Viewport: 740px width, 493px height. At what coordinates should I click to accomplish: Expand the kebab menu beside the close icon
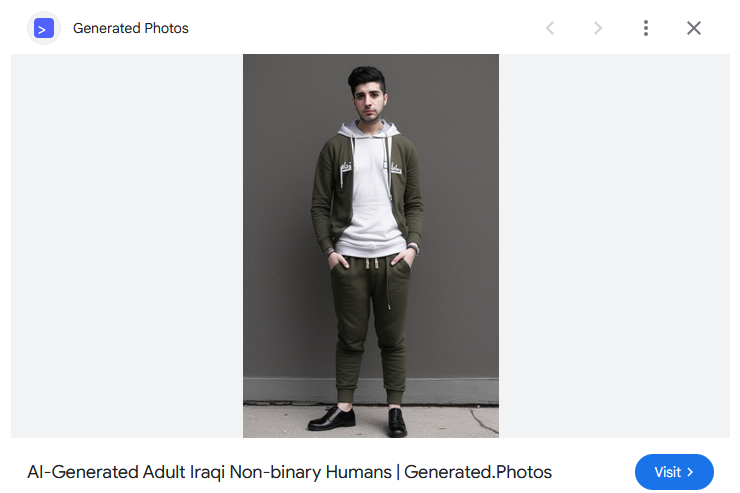[646, 28]
